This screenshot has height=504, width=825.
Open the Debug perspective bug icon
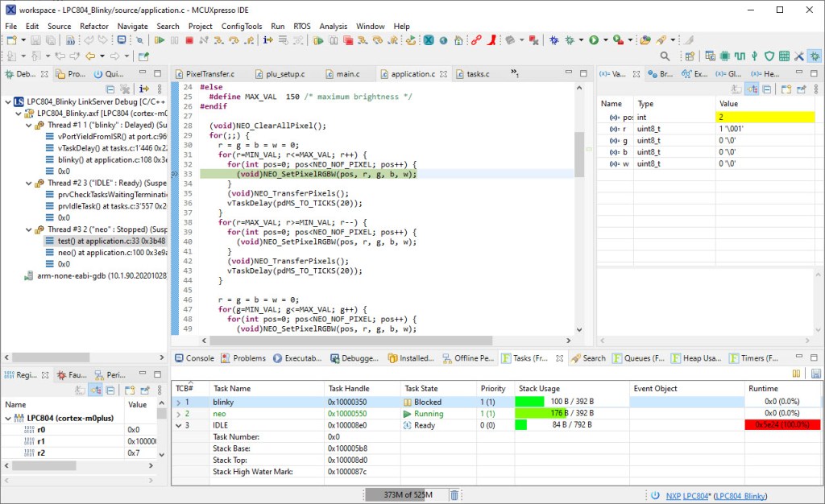coord(815,56)
